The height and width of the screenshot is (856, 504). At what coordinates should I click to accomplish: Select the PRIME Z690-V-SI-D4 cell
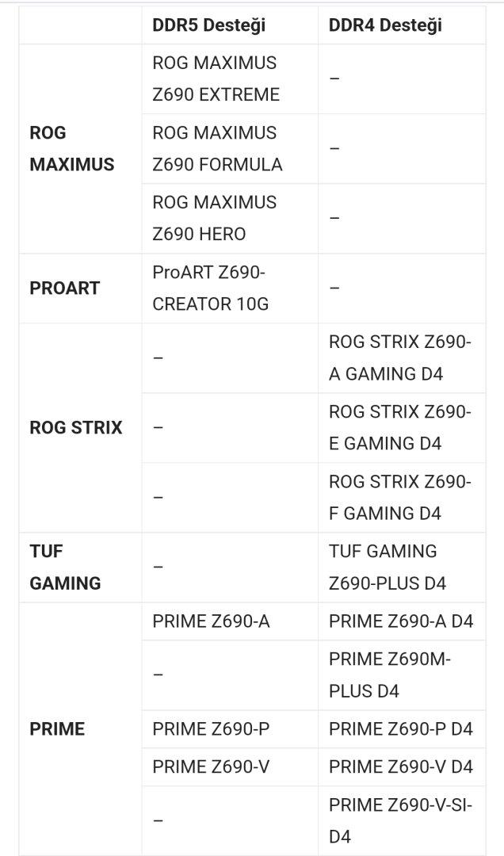[x=400, y=820]
